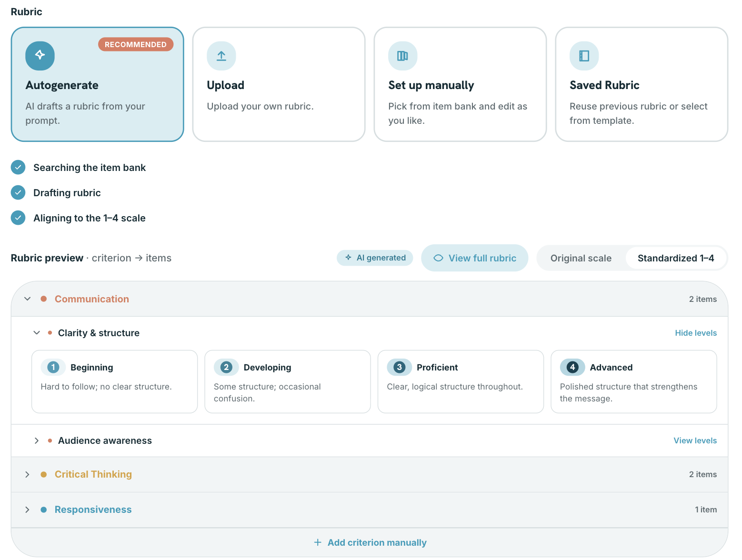Expand the Audience awareness item chevron
The height and width of the screenshot is (560, 742).
pos(37,440)
